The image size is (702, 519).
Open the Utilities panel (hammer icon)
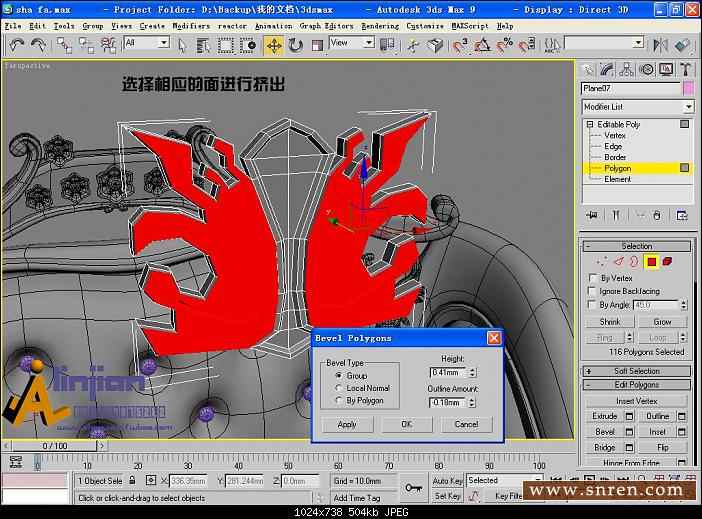tap(686, 69)
